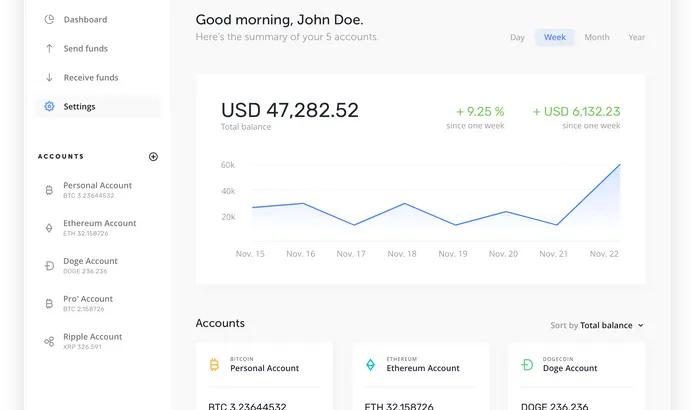Click the Settings gear icon
Image resolution: width=696 pixels, height=410 pixels.
49,106
